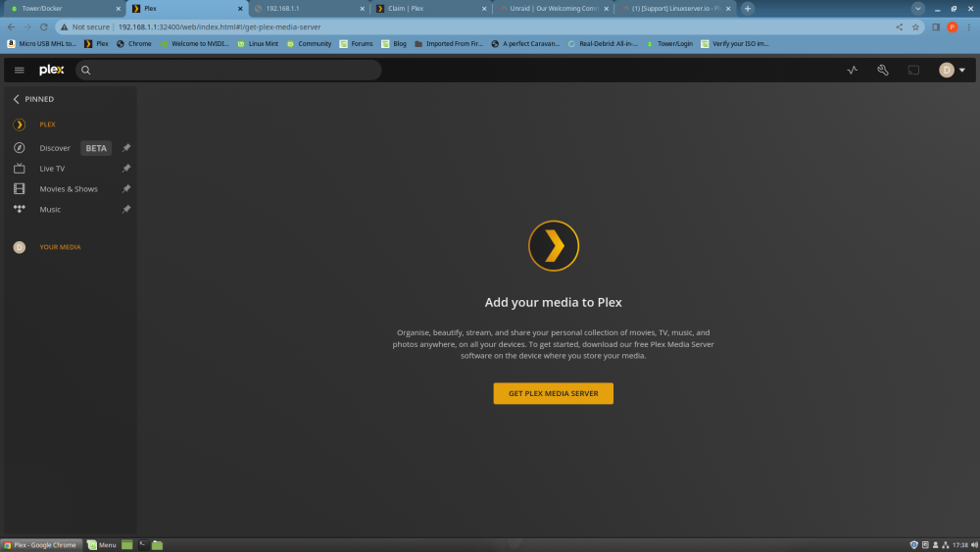This screenshot has width=980, height=552.
Task: Open Movies & Shows in sidebar
Action: coord(69,189)
